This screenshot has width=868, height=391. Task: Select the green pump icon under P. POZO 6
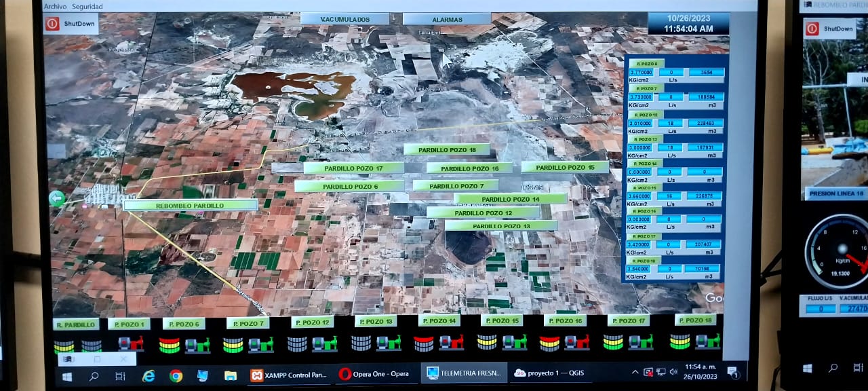click(x=197, y=345)
